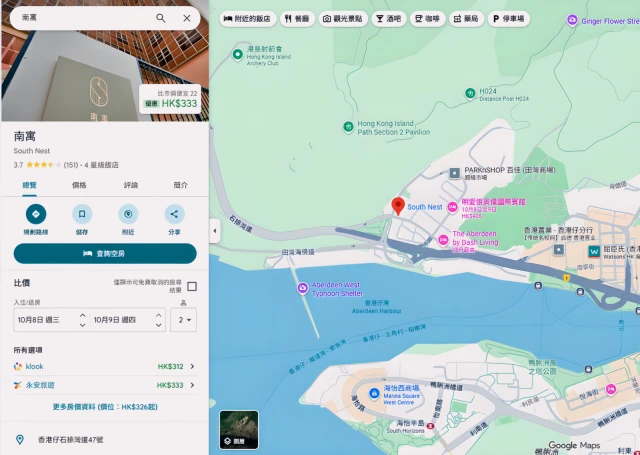This screenshot has width=640, height=455.
Task: Click the H024 Distance Post marker
Action: coord(470,93)
